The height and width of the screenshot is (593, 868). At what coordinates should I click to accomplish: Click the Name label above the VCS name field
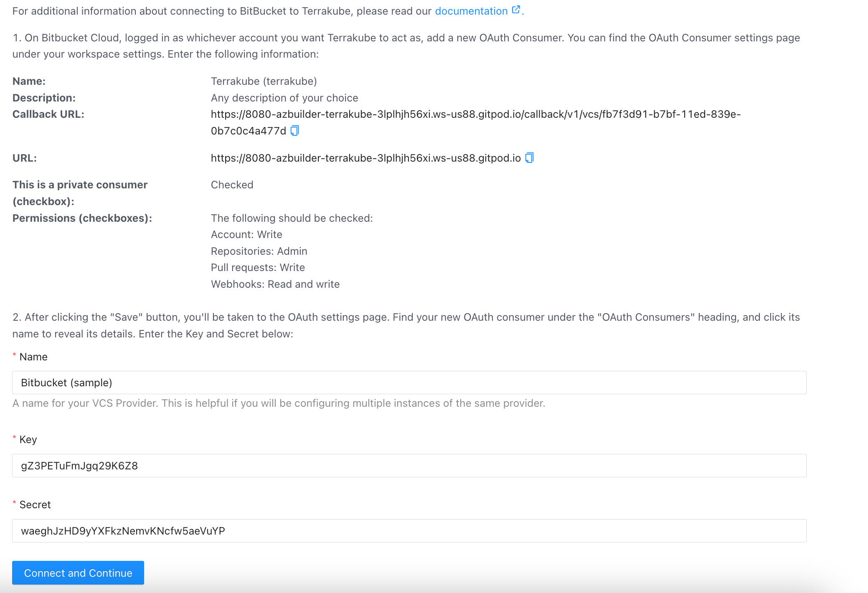(33, 357)
